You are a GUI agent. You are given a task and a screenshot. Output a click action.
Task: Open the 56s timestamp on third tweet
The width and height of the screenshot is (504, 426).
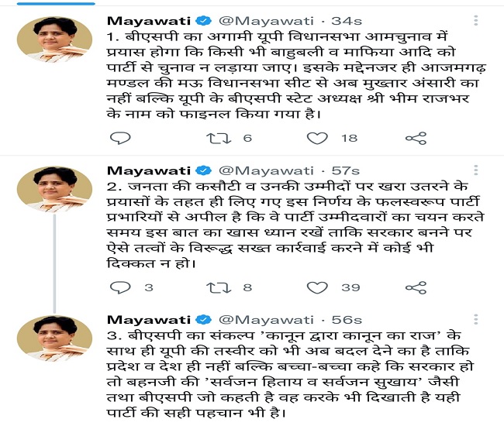pos(347,320)
